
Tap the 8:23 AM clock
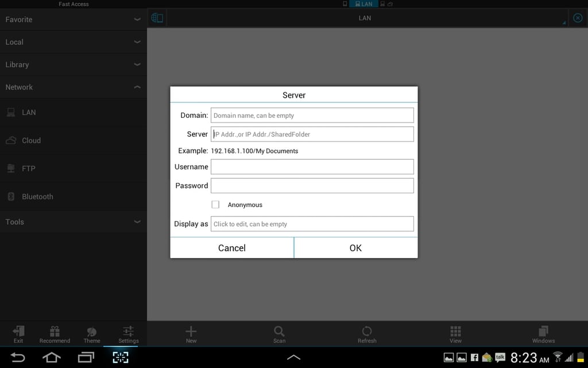[529, 358]
